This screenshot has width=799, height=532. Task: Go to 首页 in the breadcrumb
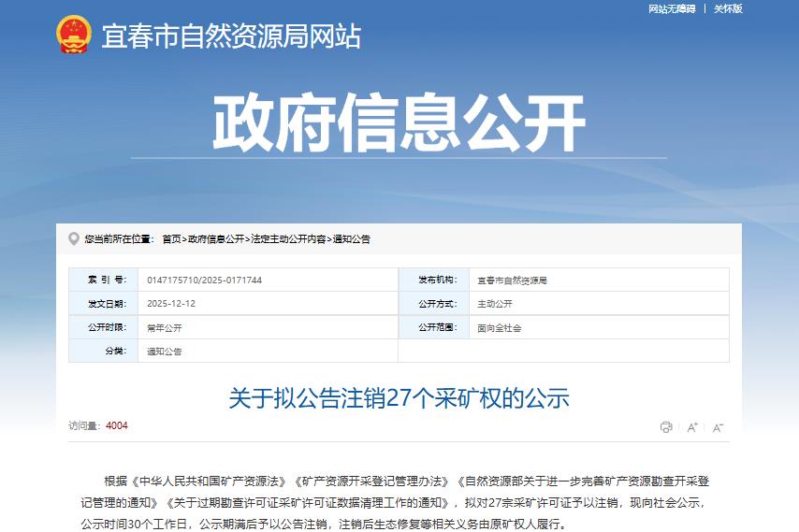pos(171,239)
